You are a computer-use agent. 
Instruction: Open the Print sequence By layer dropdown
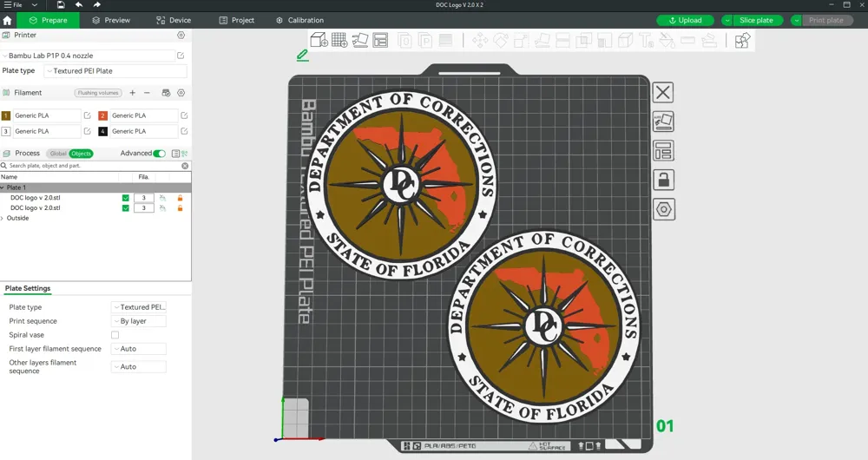tap(139, 321)
